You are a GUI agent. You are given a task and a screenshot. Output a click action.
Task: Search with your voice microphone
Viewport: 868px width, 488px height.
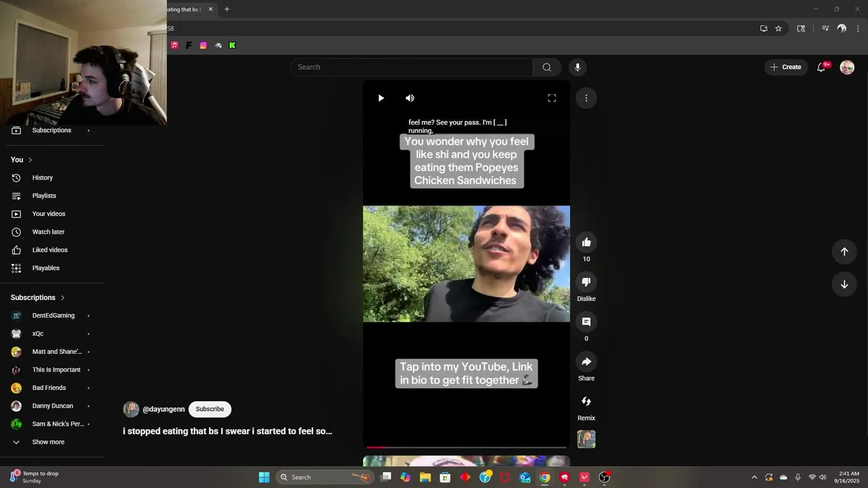click(578, 67)
